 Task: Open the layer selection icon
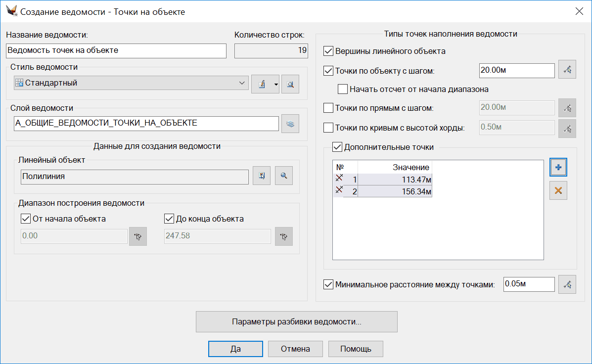click(290, 124)
